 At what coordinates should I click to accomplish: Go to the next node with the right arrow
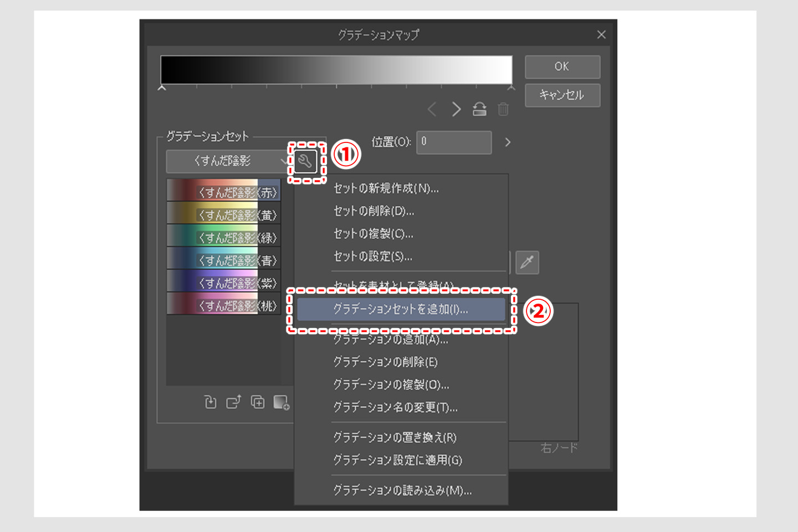click(456, 109)
